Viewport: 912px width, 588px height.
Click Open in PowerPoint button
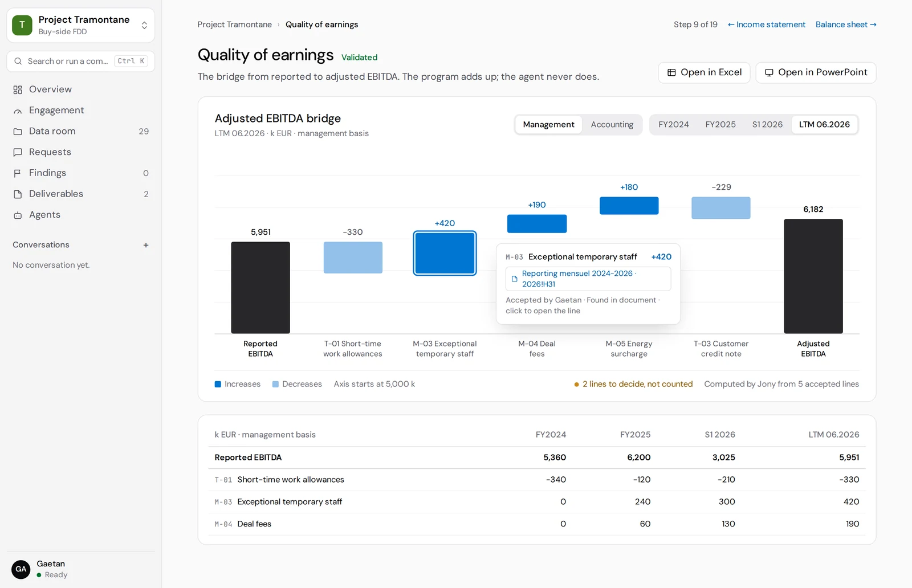pos(816,72)
